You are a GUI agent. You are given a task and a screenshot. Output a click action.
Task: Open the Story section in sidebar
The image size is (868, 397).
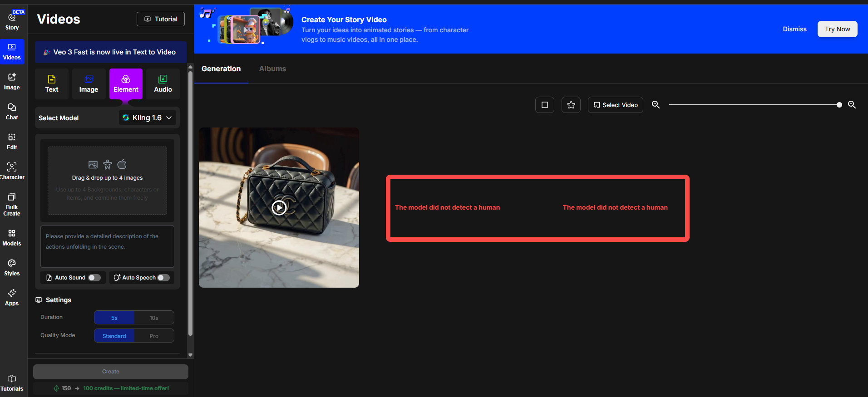12,21
